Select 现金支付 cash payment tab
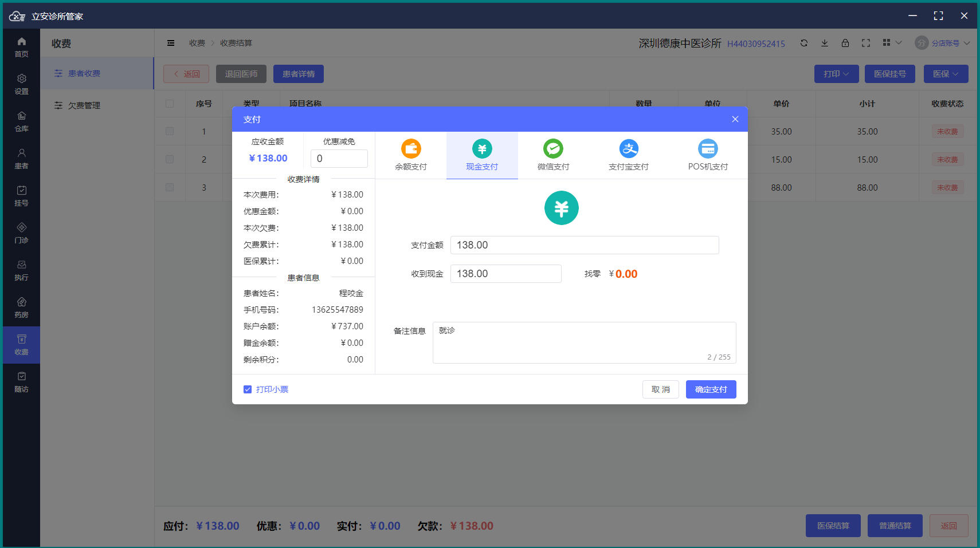The height and width of the screenshot is (548, 980). [482, 155]
